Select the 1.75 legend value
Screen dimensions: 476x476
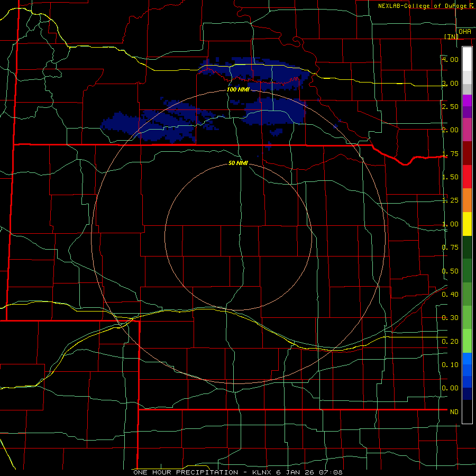(x=450, y=153)
